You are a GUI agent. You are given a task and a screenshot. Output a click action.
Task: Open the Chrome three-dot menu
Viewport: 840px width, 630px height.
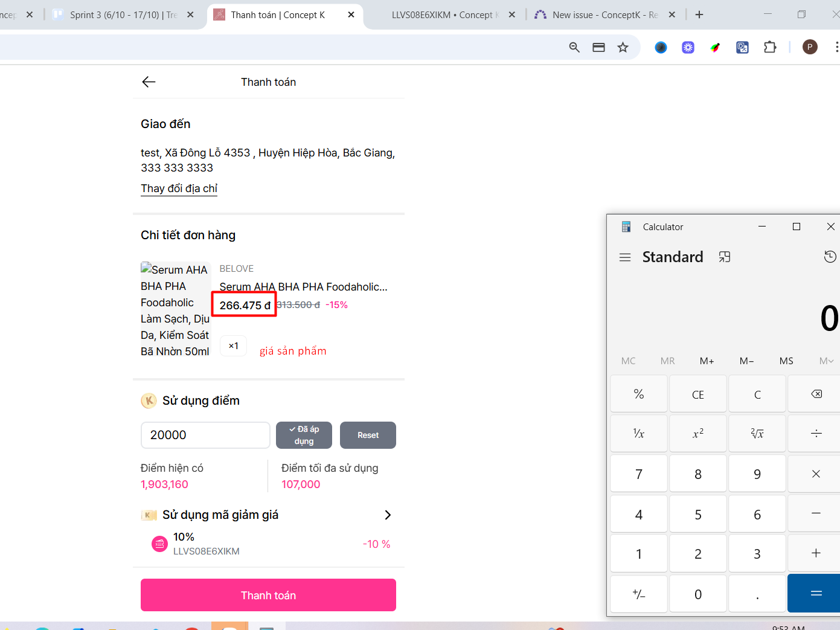(x=836, y=47)
